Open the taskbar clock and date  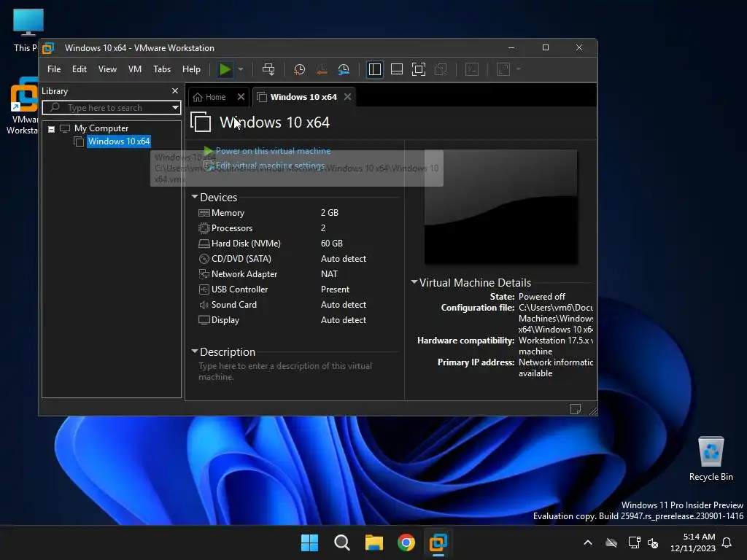(x=693, y=542)
